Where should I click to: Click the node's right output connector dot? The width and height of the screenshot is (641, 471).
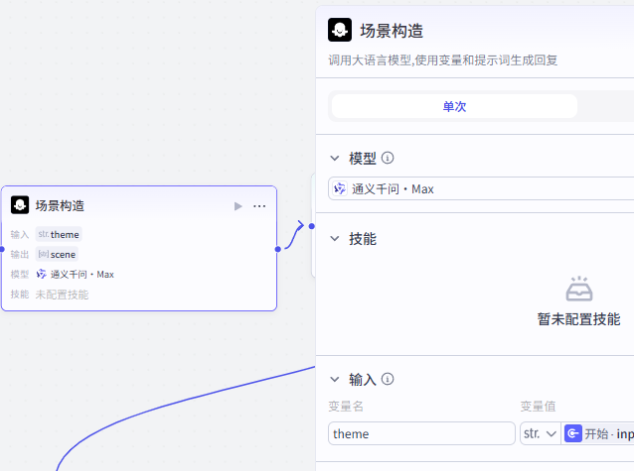(277, 248)
